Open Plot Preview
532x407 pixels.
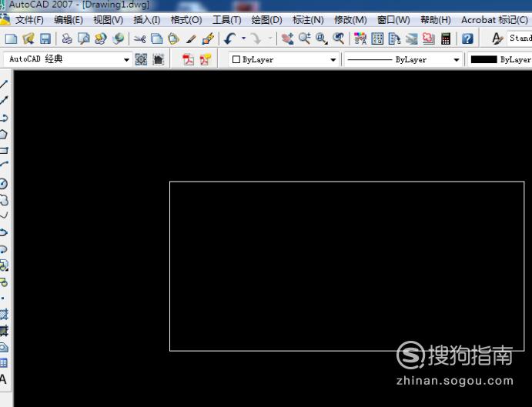[83, 38]
